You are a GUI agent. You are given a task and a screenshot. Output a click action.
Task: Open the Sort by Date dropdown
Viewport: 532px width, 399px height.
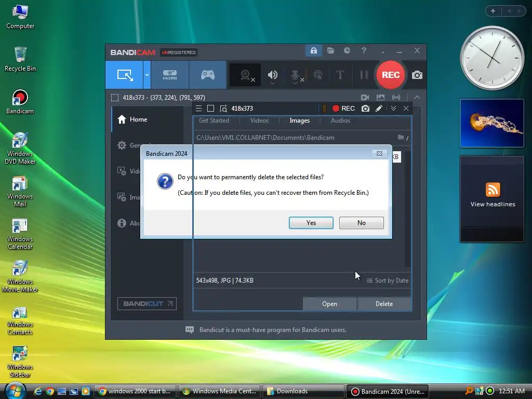[x=388, y=281]
